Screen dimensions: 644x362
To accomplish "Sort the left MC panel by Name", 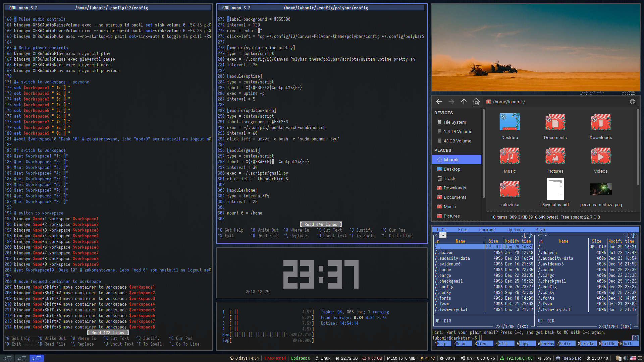I will tap(460, 241).
